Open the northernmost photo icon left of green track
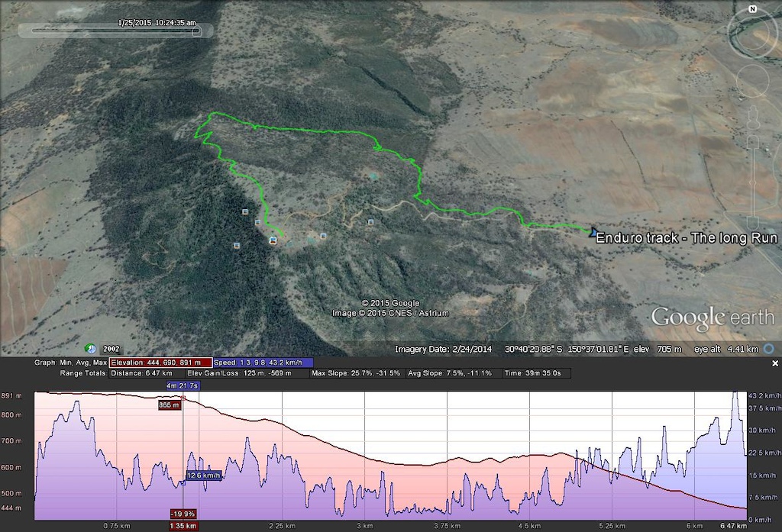The width and height of the screenshot is (782, 532). pos(245,212)
